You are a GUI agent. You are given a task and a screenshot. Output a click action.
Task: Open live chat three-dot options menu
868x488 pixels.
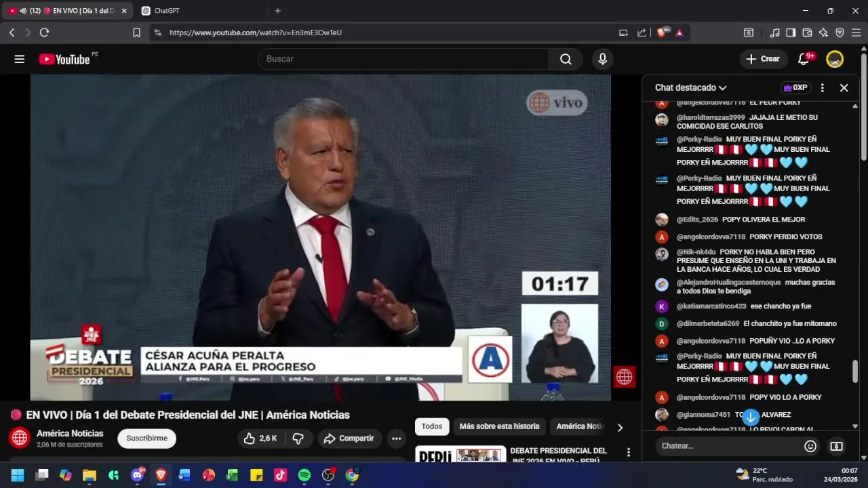823,87
